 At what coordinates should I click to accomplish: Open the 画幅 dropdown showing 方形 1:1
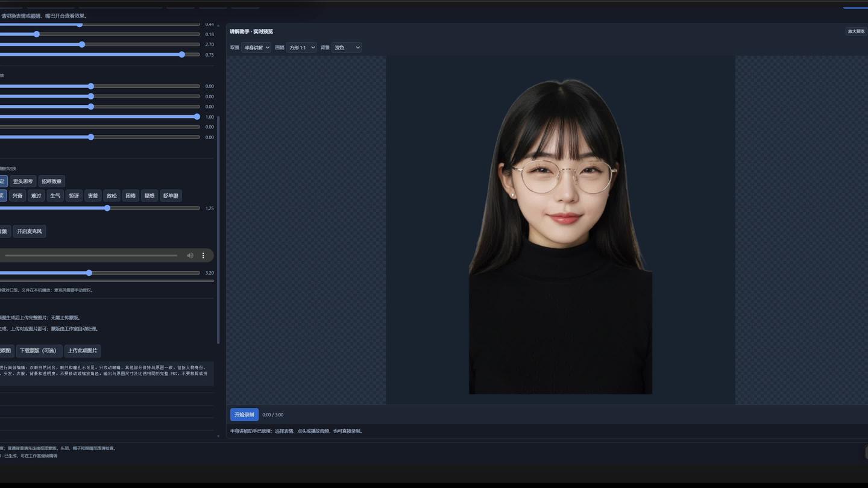pos(301,48)
